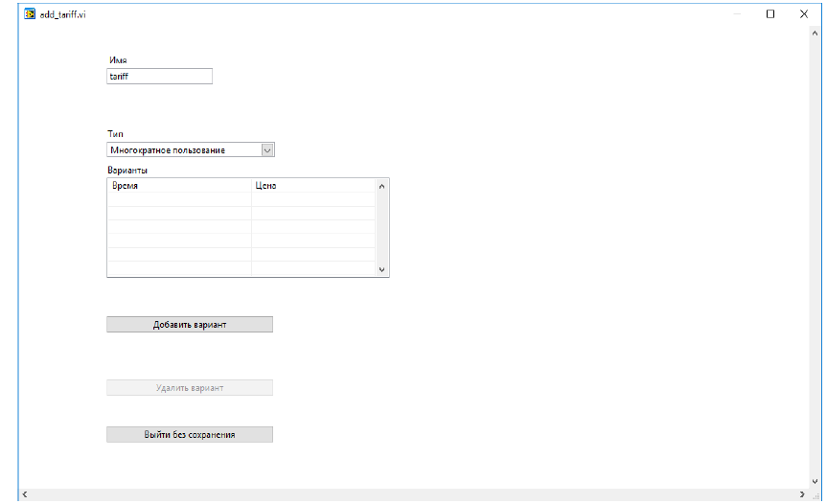Close the add_tariff.vi window
This screenshot has height=504, width=827.
(803, 14)
